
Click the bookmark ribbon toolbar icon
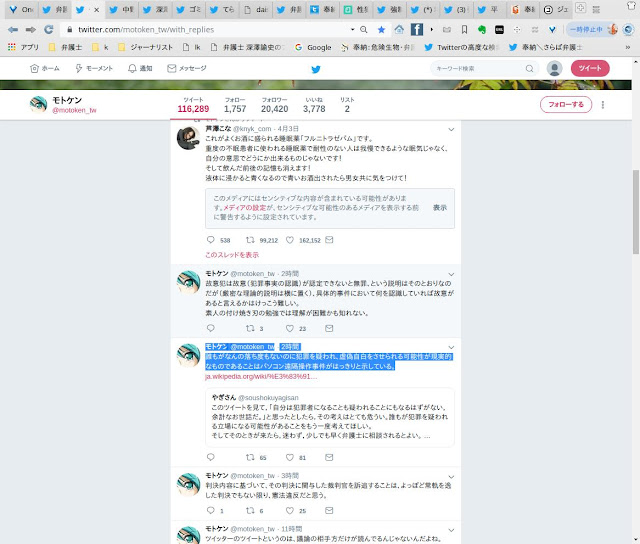pyautogui.click(x=464, y=29)
